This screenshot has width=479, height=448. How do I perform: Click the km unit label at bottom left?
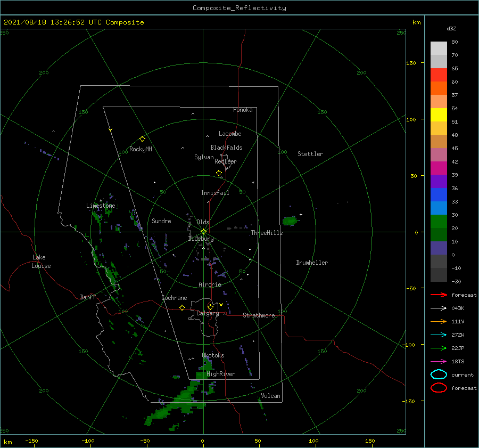point(8,442)
